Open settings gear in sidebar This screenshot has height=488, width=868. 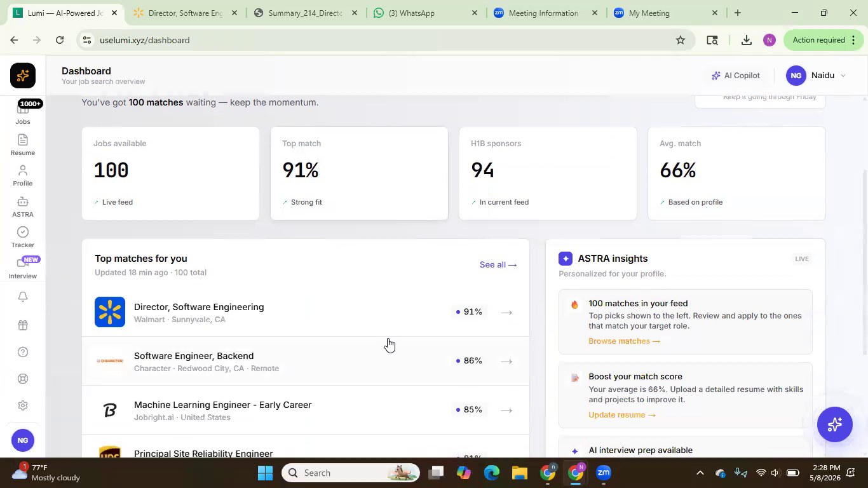[x=23, y=405]
